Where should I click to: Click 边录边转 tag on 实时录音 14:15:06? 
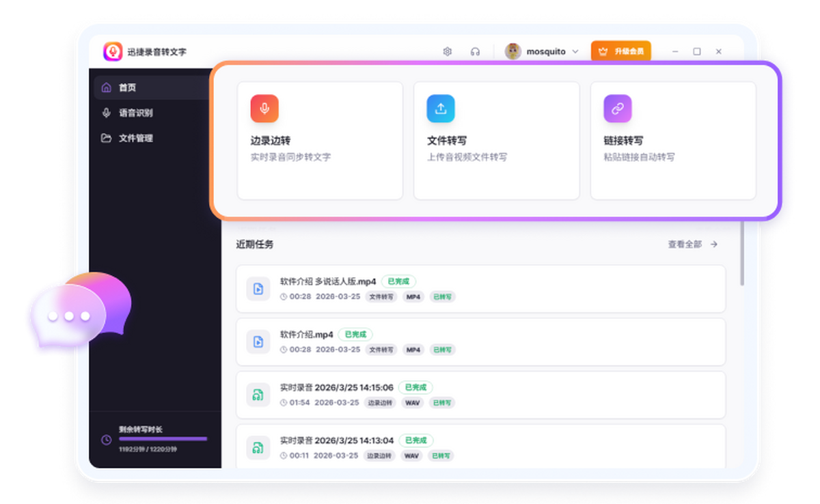coord(381,403)
